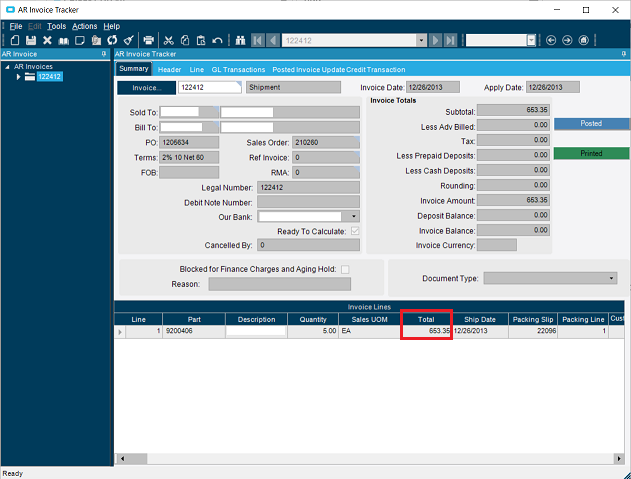Screen dimensions: 631x479
Task: Click the Part column header
Action: pyautogui.click(x=194, y=319)
